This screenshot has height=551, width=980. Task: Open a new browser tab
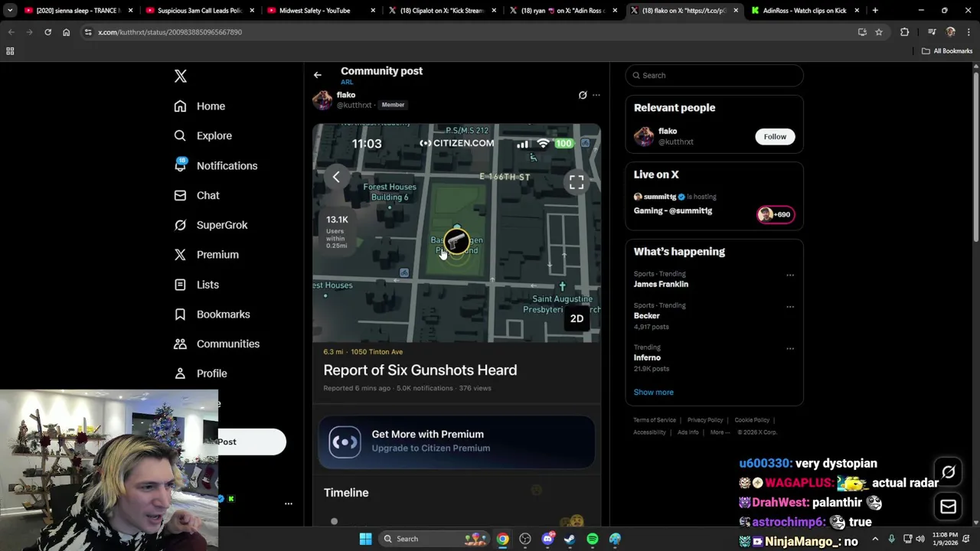(x=875, y=11)
